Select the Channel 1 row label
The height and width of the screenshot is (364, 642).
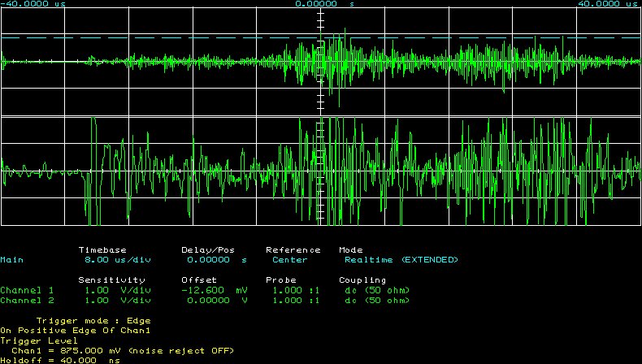pyautogui.click(x=27, y=290)
